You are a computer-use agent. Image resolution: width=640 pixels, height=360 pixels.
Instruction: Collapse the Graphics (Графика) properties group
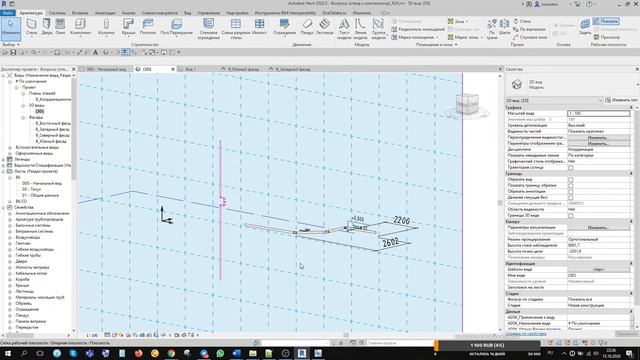[631, 107]
